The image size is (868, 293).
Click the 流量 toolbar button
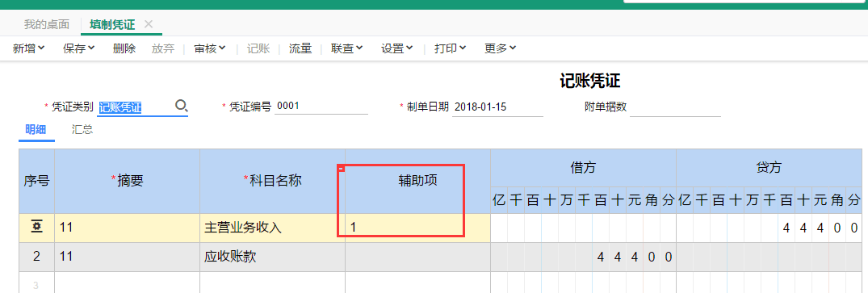point(300,48)
